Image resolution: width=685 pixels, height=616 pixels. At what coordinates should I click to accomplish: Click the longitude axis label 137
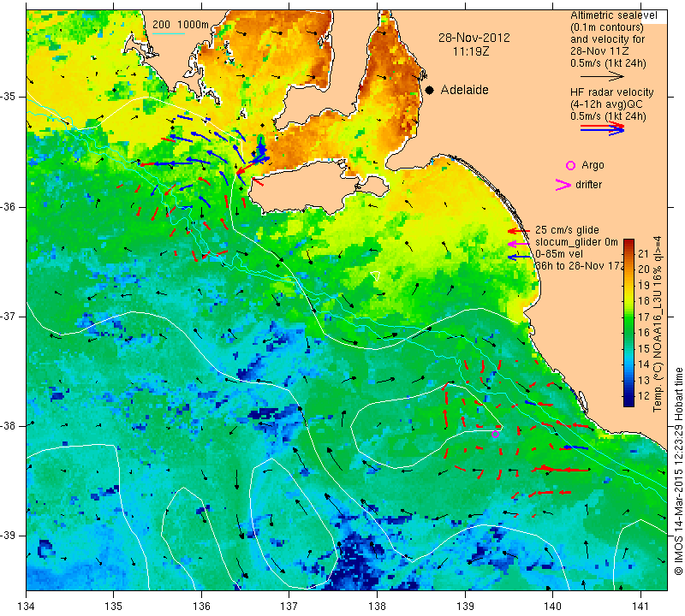tap(289, 606)
